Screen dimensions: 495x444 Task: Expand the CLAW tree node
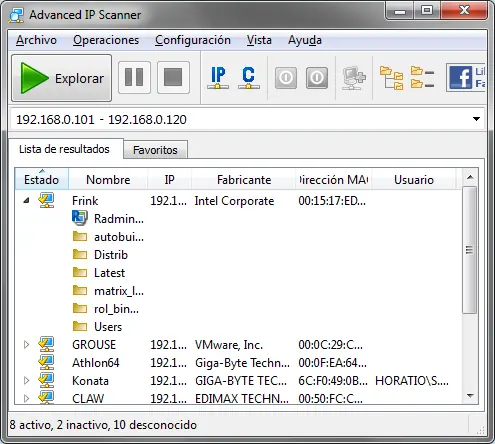[26, 398]
